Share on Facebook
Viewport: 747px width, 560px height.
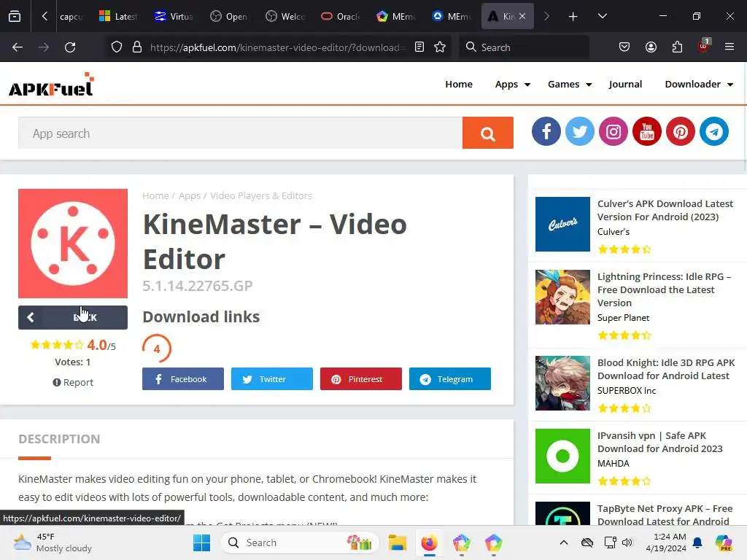pos(183,379)
